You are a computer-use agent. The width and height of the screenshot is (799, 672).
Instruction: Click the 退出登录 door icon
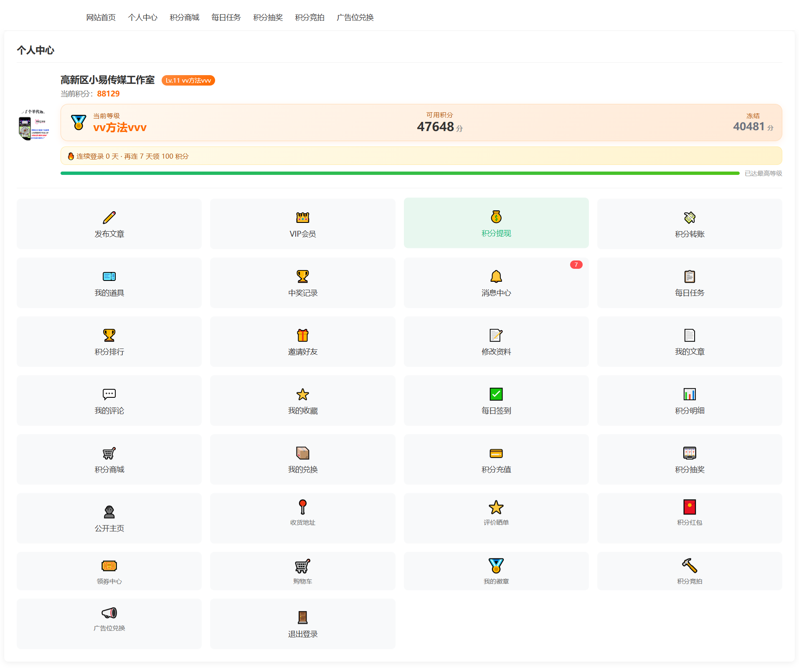tap(303, 617)
